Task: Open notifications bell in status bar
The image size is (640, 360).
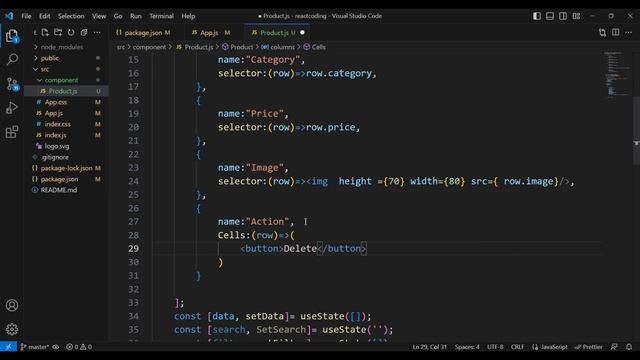Action: point(629,347)
